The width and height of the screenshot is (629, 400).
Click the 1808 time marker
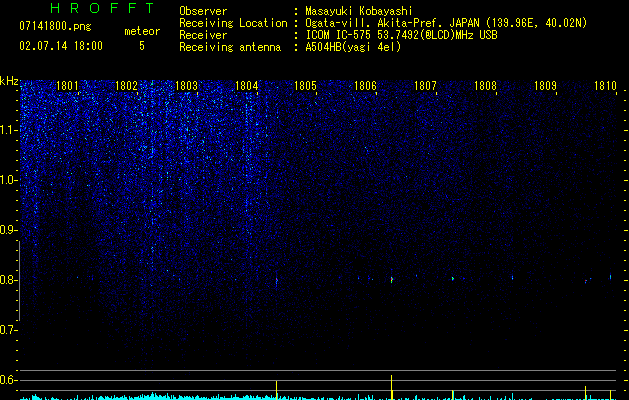[485, 86]
